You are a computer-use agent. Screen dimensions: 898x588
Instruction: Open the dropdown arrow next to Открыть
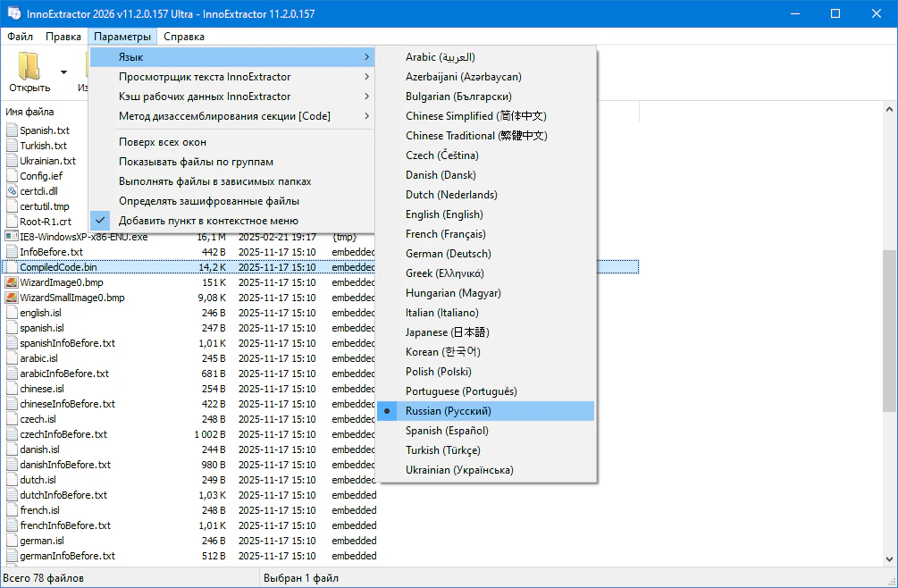point(63,71)
